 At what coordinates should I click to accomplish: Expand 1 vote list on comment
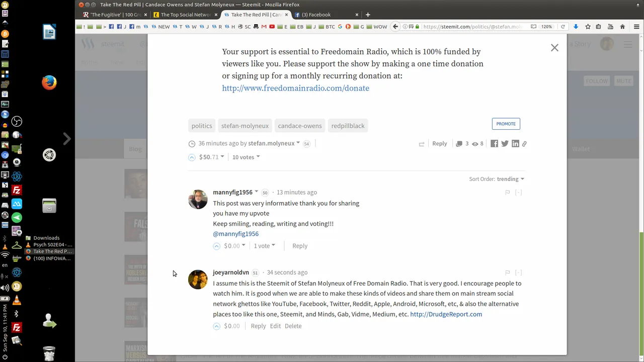[x=264, y=246]
